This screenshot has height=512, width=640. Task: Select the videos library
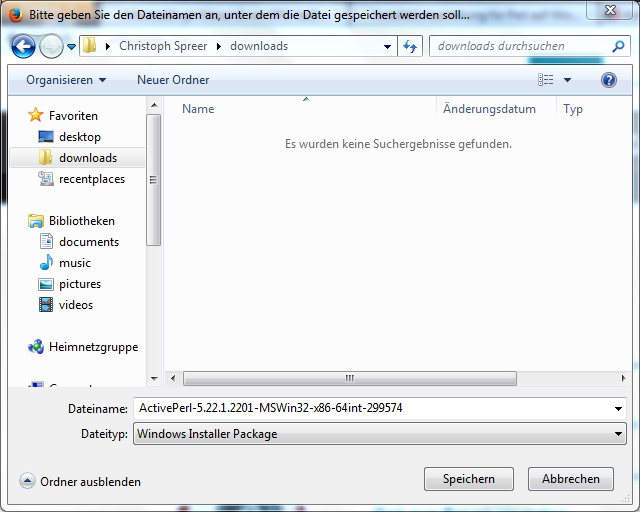coord(76,305)
